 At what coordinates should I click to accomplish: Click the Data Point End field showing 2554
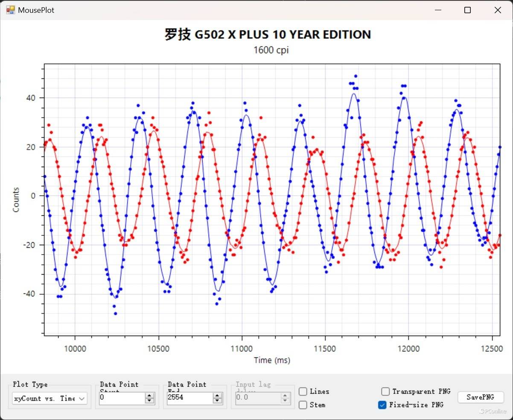pyautogui.click(x=189, y=398)
